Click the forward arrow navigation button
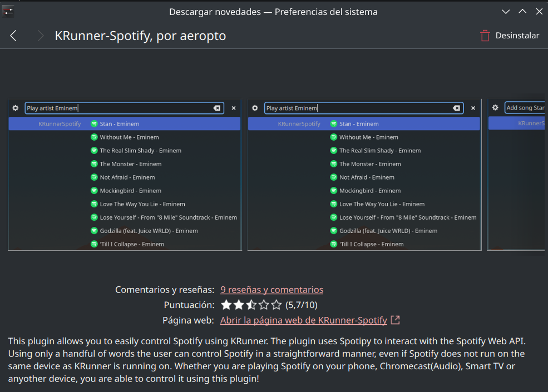This screenshot has height=392, width=548. click(x=40, y=36)
